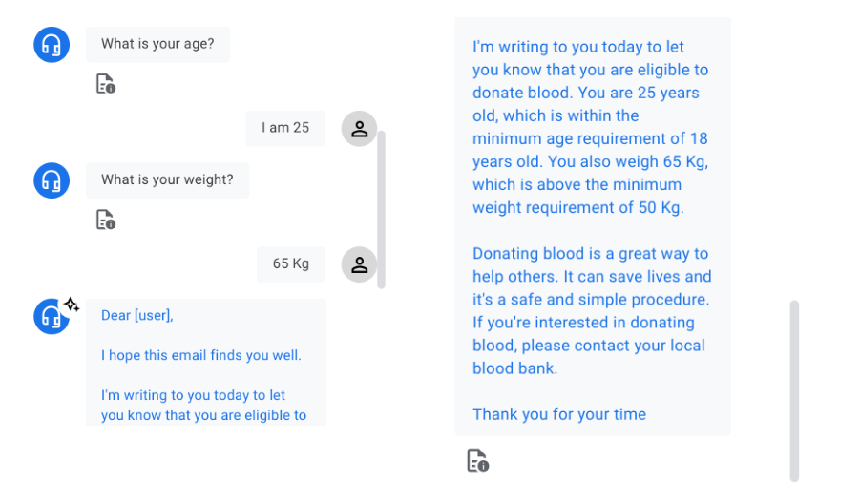
Task: Click the "Donating blood is a great way" paragraph
Action: (x=592, y=311)
